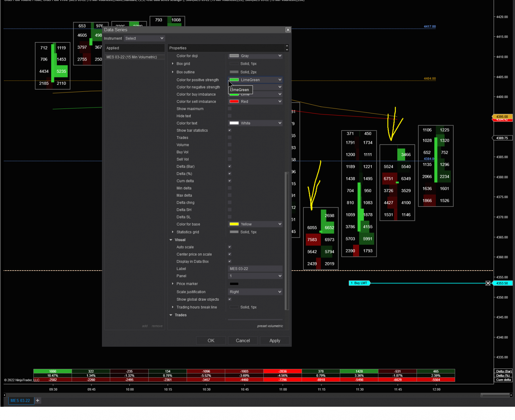Click the OK button
The height and width of the screenshot is (420, 515).
(211, 341)
